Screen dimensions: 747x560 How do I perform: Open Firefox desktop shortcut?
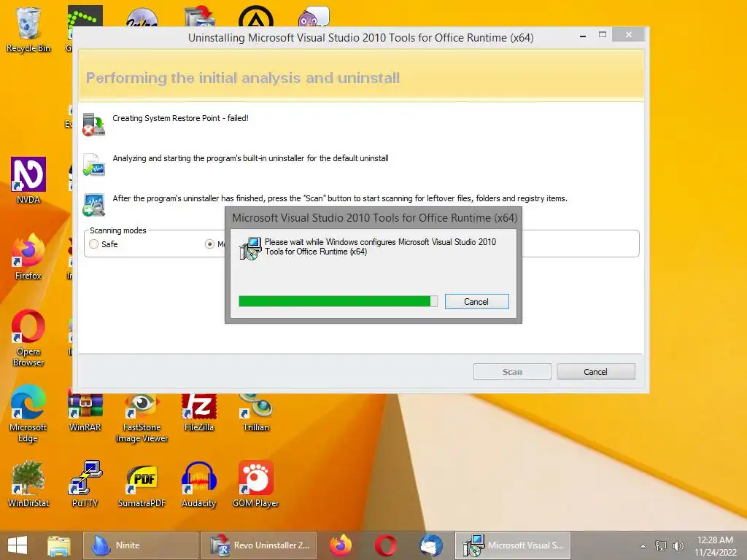[28, 256]
